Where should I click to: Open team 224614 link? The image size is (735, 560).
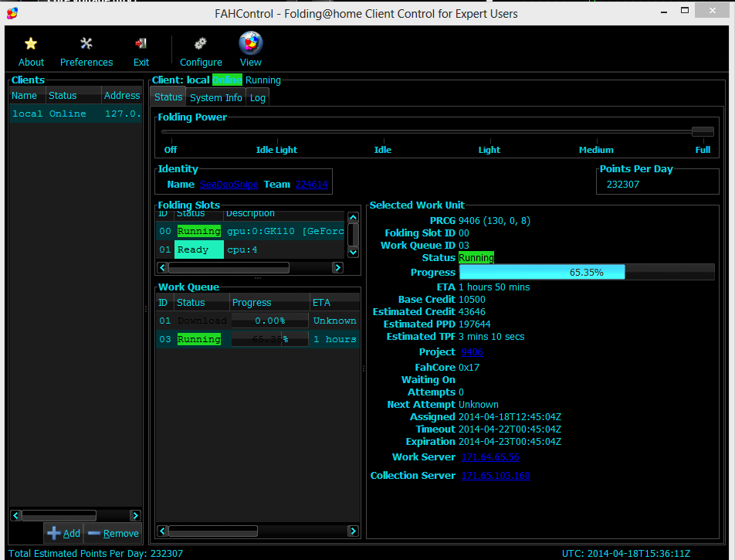coord(311,185)
